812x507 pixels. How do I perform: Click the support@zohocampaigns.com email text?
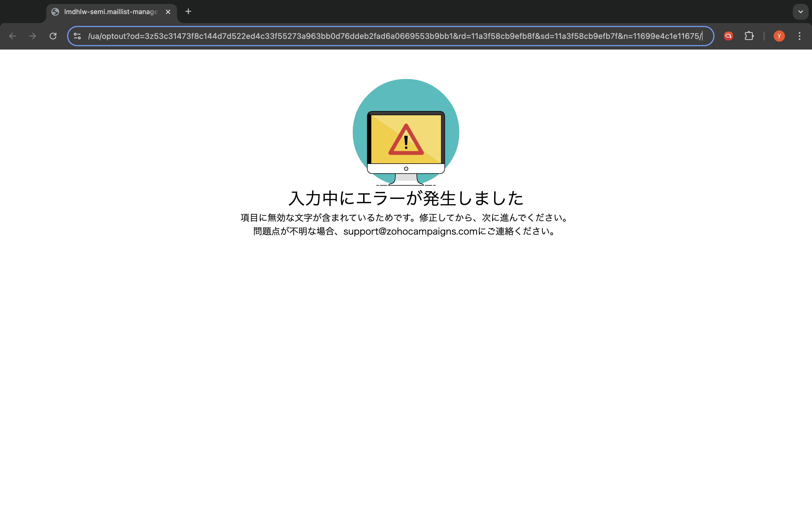pyautogui.click(x=410, y=231)
